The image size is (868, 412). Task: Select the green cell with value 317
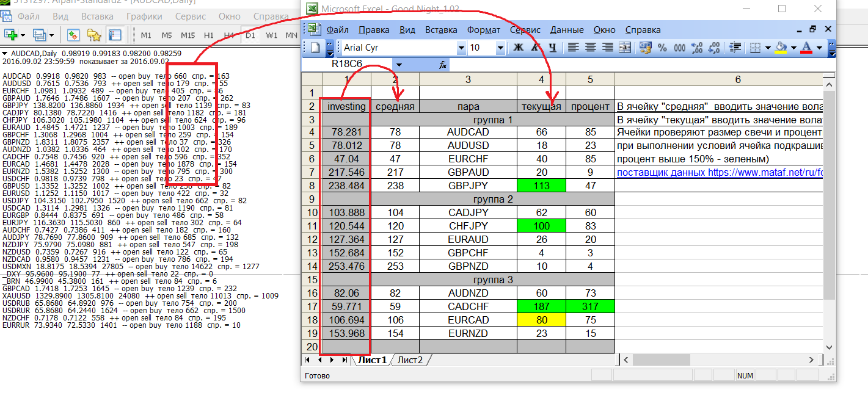coord(590,306)
